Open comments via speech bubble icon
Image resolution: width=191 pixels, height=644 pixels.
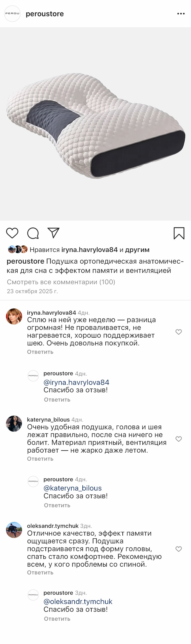point(33,233)
